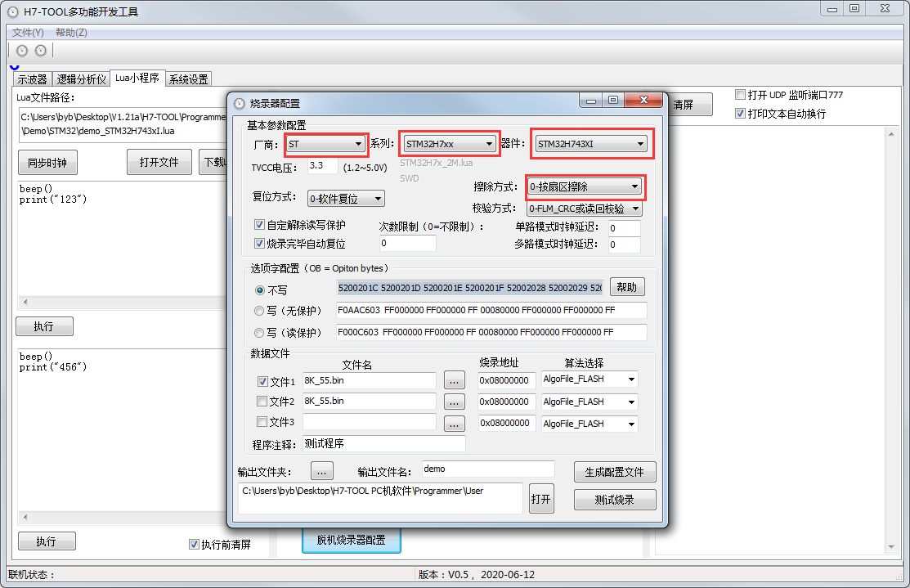
Task: Expand the 擦除方式 dropdown
Action: (584, 186)
